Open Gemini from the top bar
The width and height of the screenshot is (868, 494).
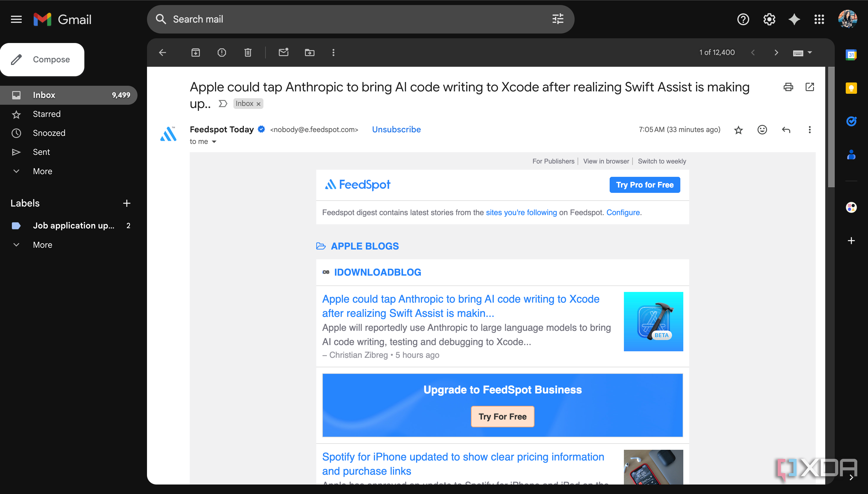click(794, 19)
